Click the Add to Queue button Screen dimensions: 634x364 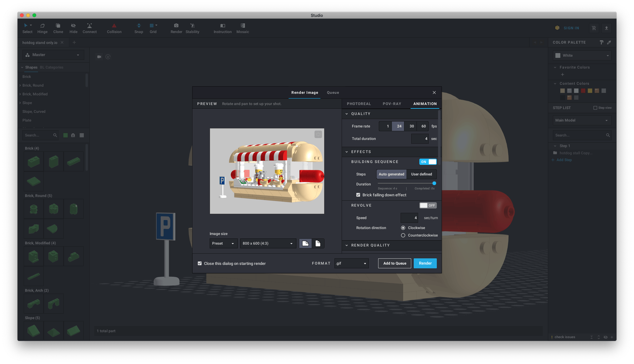(x=395, y=263)
